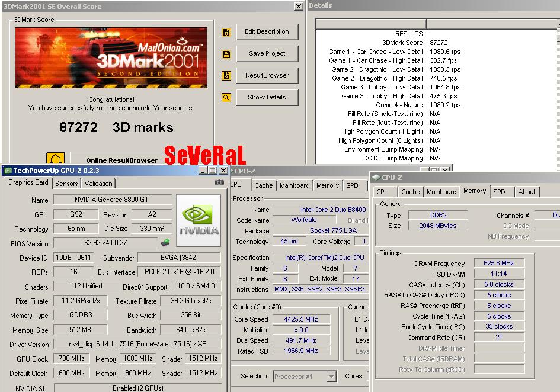Open the ResultBrowser button
Screen dimensions: 560x392
[267, 75]
